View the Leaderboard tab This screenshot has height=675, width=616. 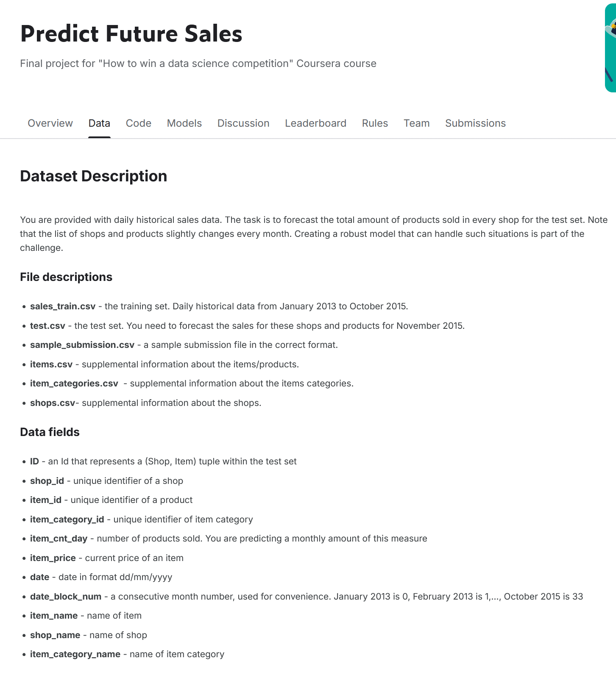(x=315, y=123)
